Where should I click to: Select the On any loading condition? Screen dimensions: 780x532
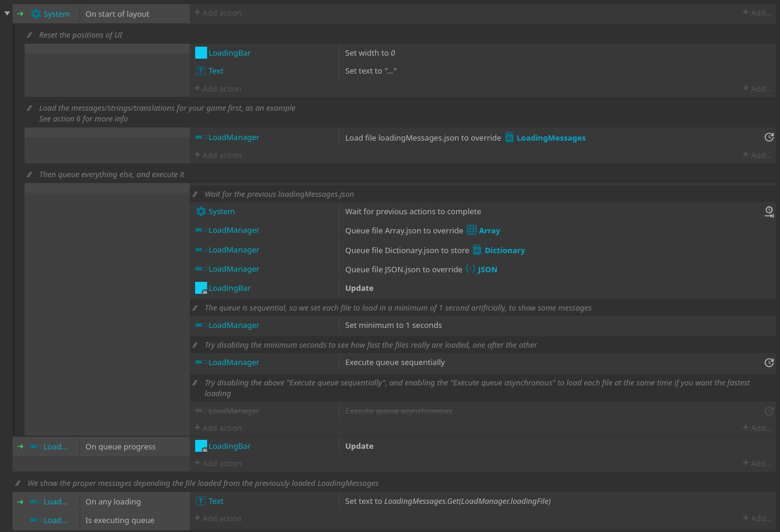[113, 501]
